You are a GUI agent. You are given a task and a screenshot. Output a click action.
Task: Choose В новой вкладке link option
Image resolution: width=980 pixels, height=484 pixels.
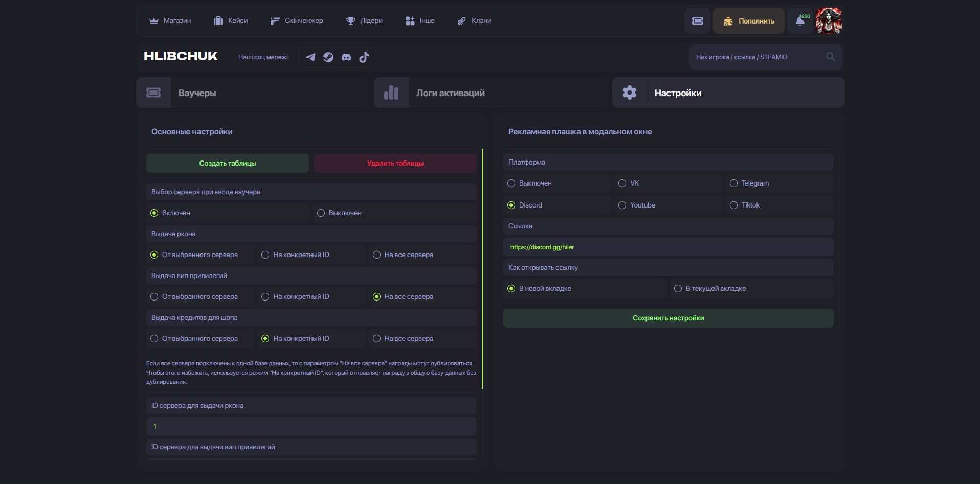tap(585, 288)
